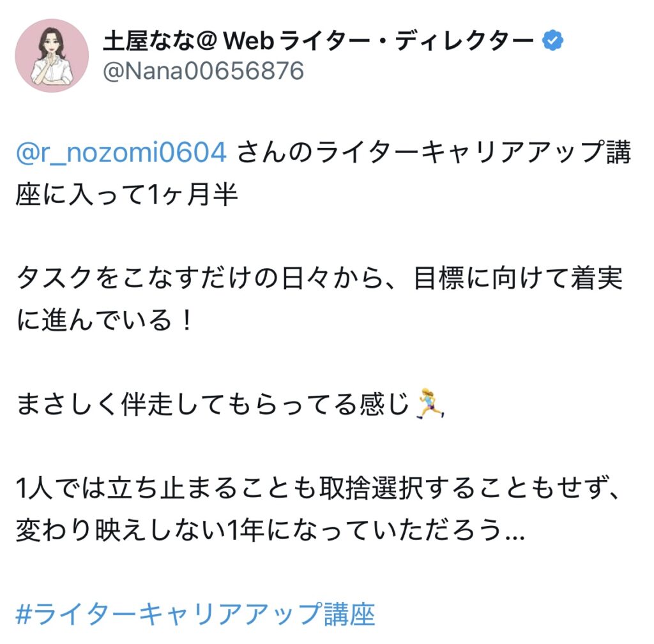
Task: Click the word Web in display name
Action: pyautogui.click(x=248, y=41)
